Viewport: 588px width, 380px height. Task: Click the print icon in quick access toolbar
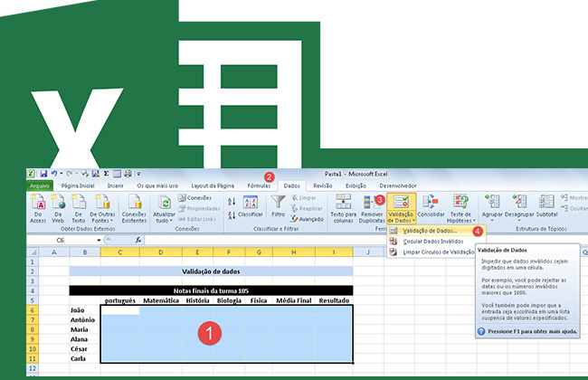tap(128, 174)
